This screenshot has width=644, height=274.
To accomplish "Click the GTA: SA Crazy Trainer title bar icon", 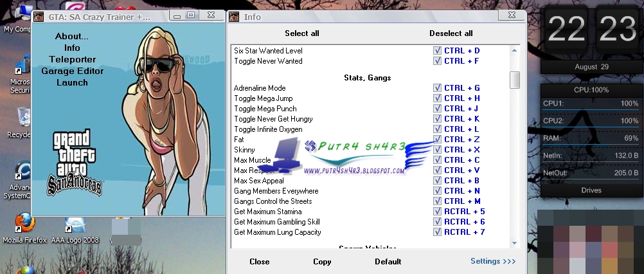I will (x=39, y=17).
